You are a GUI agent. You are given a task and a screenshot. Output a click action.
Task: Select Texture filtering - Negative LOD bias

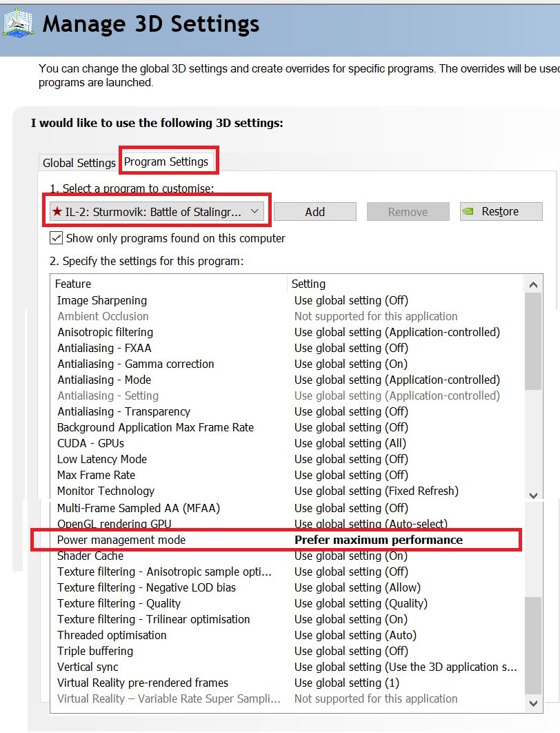coord(146,587)
